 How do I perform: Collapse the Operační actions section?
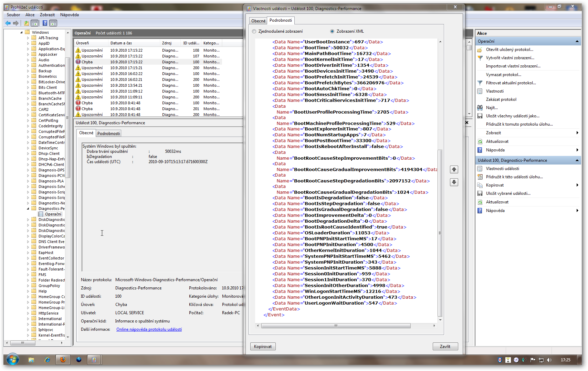click(x=577, y=41)
